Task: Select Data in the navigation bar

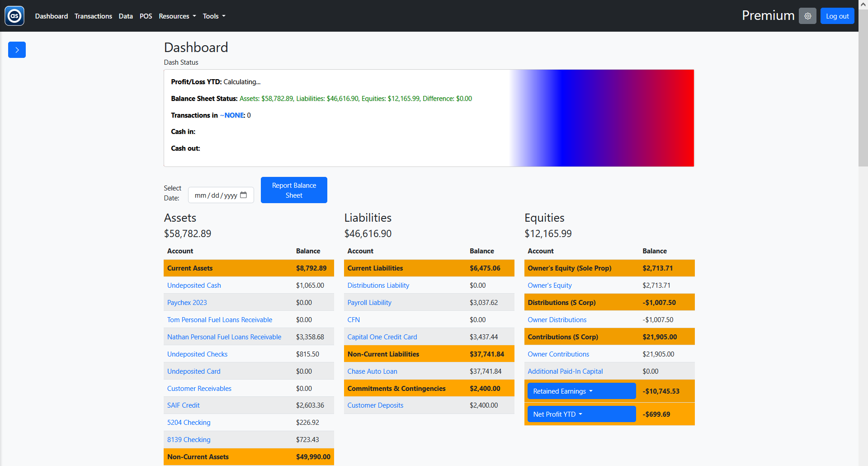Action: (x=125, y=16)
